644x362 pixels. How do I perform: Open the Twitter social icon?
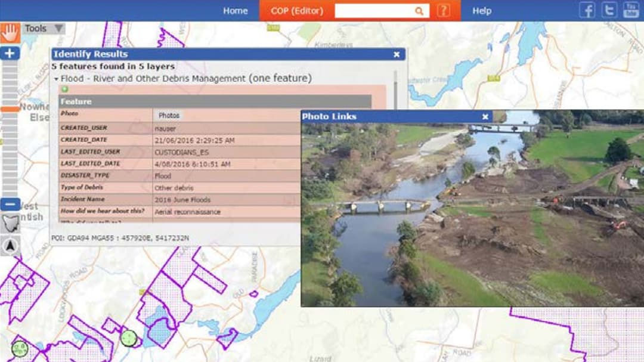point(609,9)
